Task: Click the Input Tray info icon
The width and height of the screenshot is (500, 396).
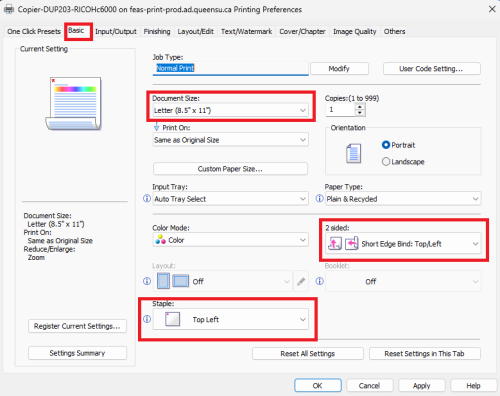Action: pos(147,199)
